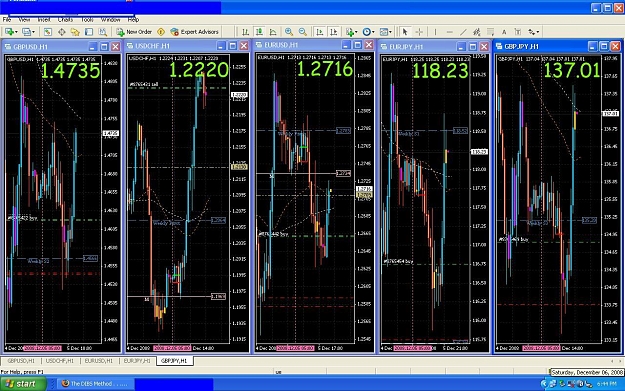Screen dimensions: 625x391
Task: Open the Windows Start menu
Action: click(23, 384)
